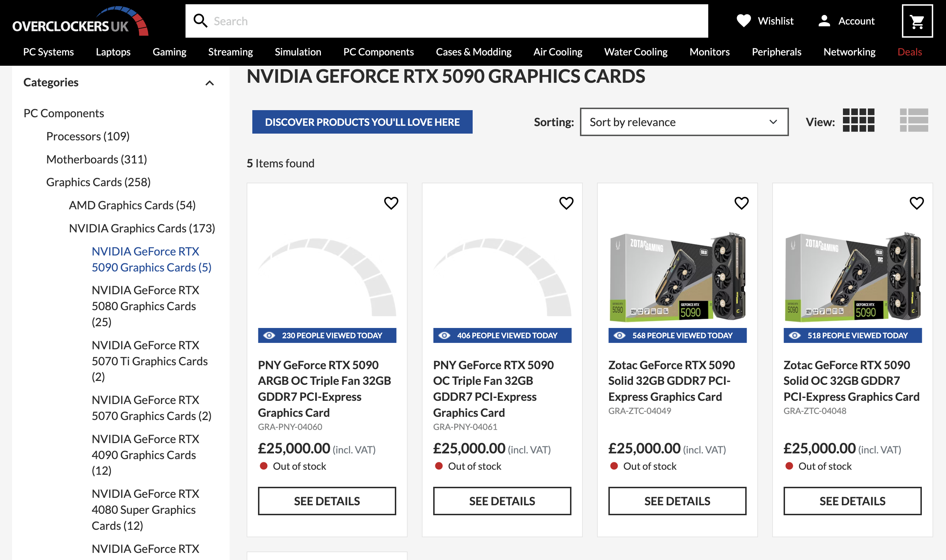This screenshot has height=560, width=946.
Task: Open Peripherals menu
Action: pyautogui.click(x=776, y=52)
